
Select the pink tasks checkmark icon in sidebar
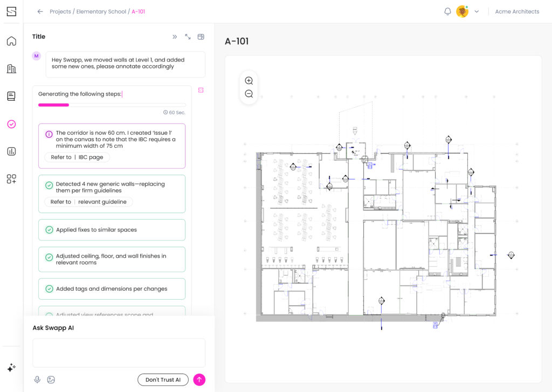11,124
